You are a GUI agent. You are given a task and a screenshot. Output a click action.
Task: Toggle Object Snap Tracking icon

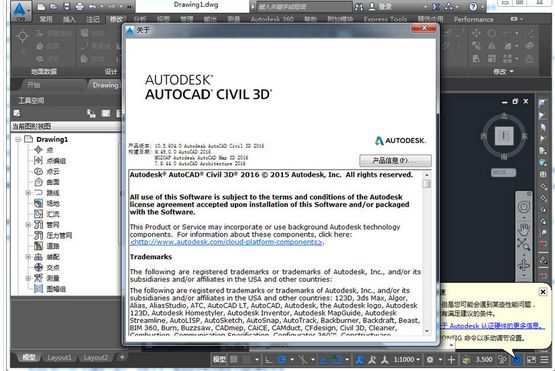tap(324, 360)
